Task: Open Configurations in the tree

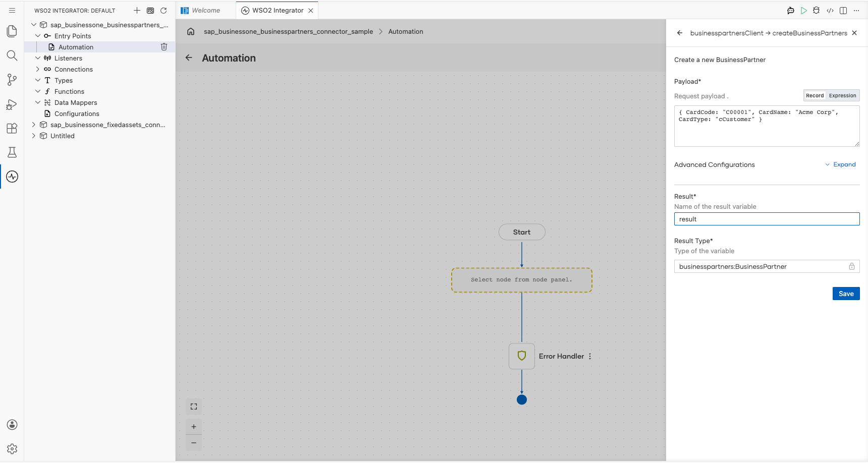Action: pyautogui.click(x=77, y=113)
